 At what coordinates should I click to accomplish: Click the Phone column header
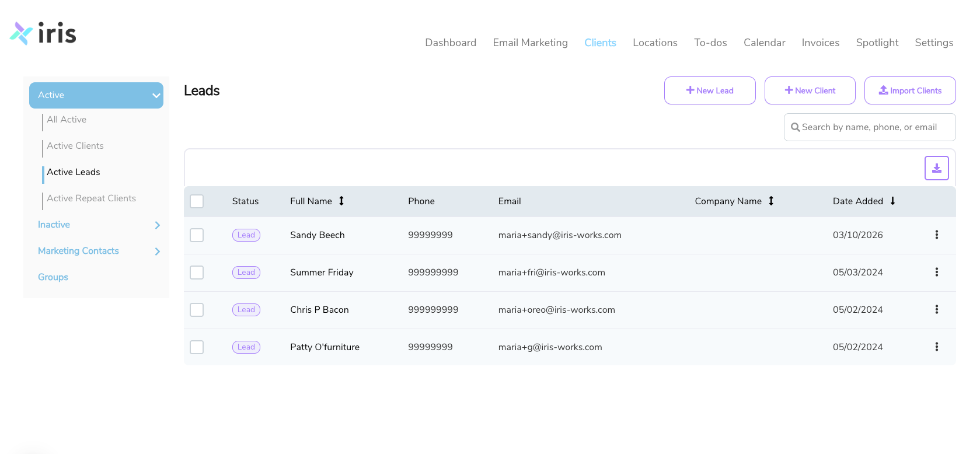pyautogui.click(x=421, y=201)
